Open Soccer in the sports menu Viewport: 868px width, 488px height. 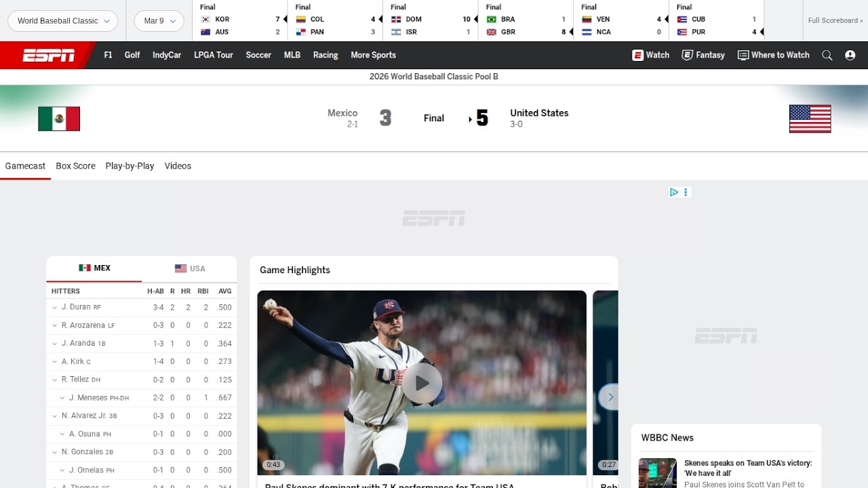coord(258,56)
